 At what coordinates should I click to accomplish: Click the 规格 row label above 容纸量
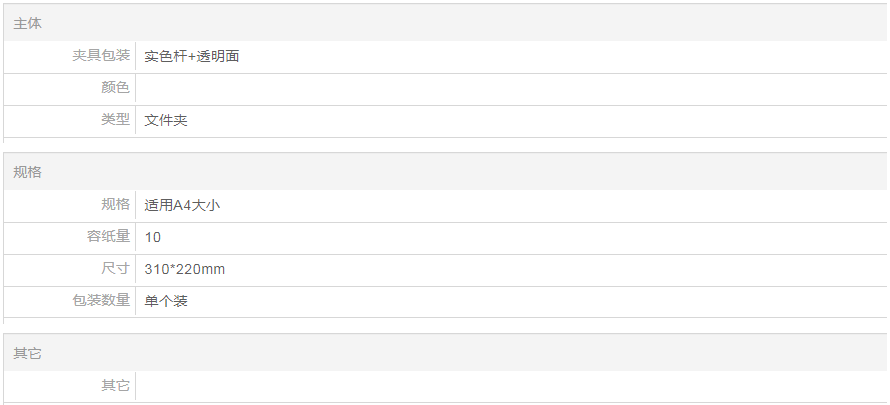pos(115,205)
